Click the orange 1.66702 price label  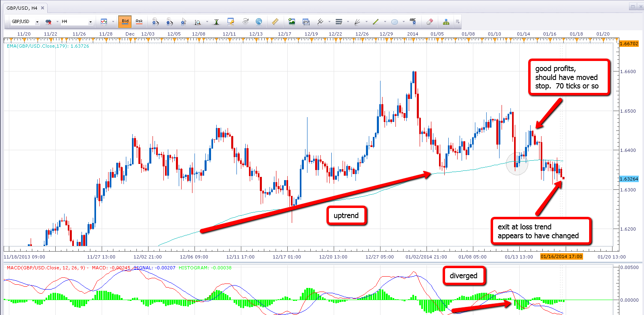[629, 44]
